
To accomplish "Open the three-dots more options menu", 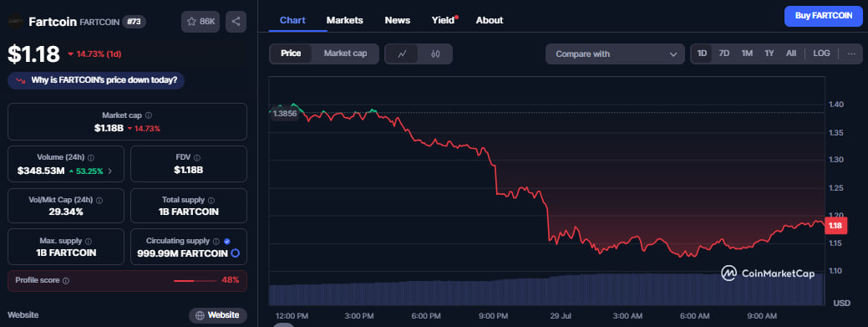I will (x=851, y=54).
